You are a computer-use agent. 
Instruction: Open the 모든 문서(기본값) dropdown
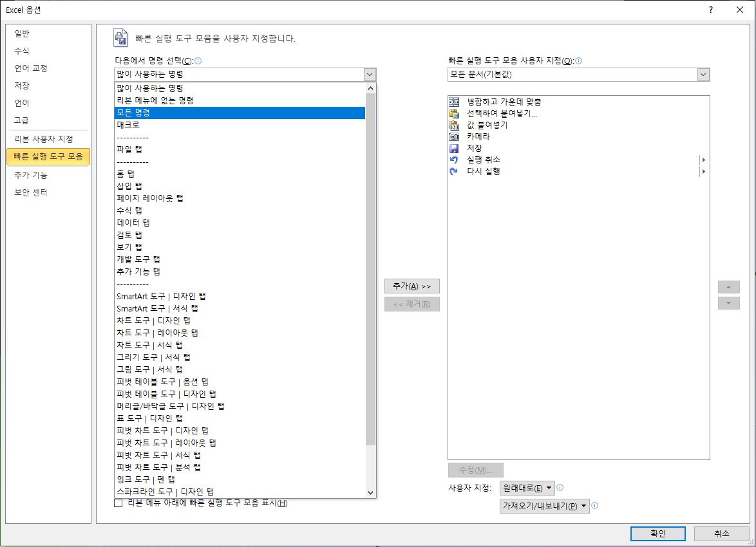pos(703,74)
